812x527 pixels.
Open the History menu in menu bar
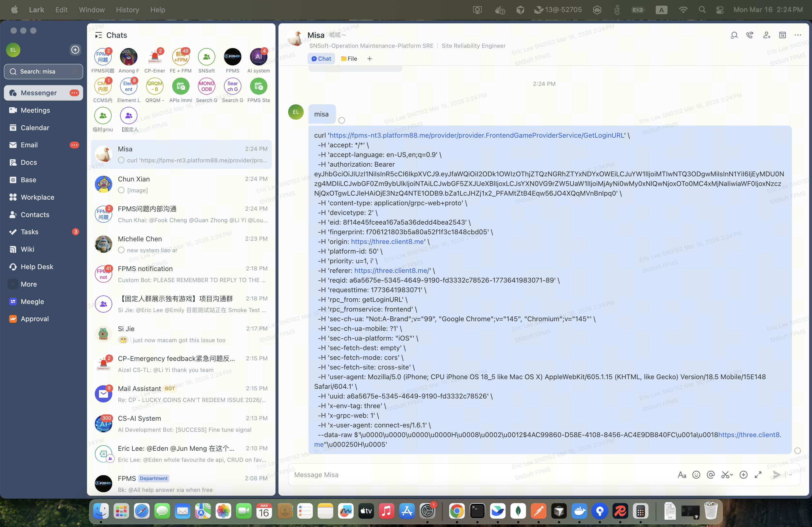tap(127, 10)
